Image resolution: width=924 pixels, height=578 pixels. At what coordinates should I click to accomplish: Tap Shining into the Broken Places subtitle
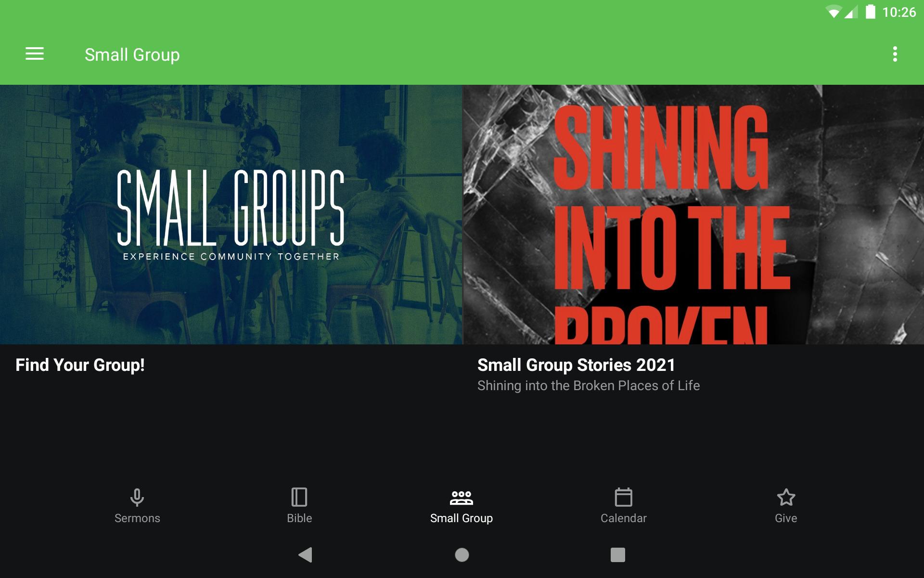click(589, 385)
